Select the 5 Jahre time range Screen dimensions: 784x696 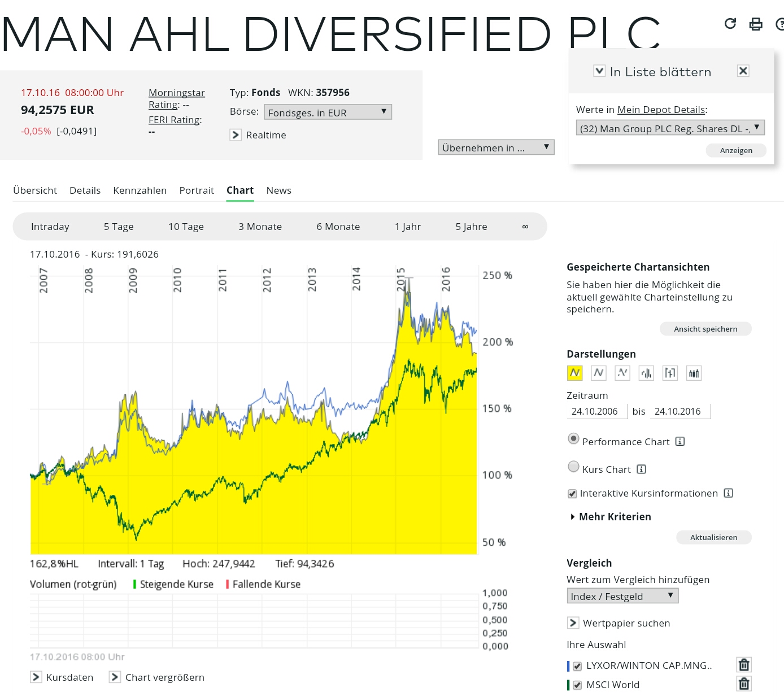471,227
